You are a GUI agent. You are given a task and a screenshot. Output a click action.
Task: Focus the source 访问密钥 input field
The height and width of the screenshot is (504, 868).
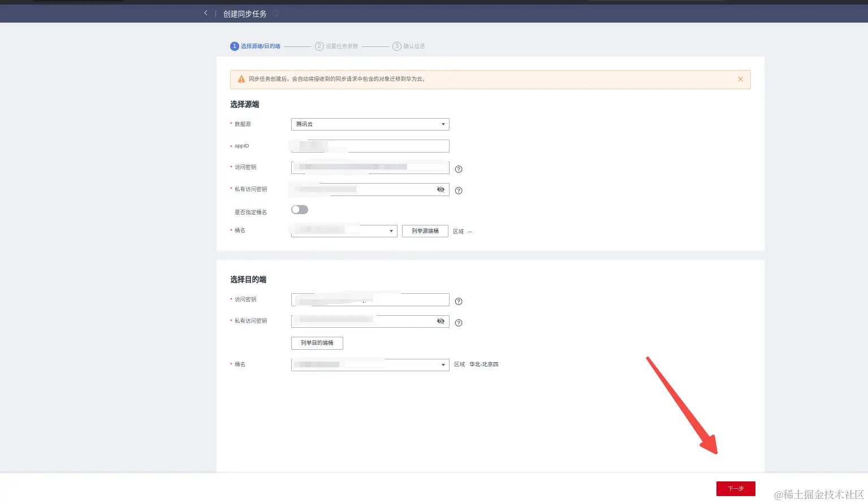tap(370, 167)
